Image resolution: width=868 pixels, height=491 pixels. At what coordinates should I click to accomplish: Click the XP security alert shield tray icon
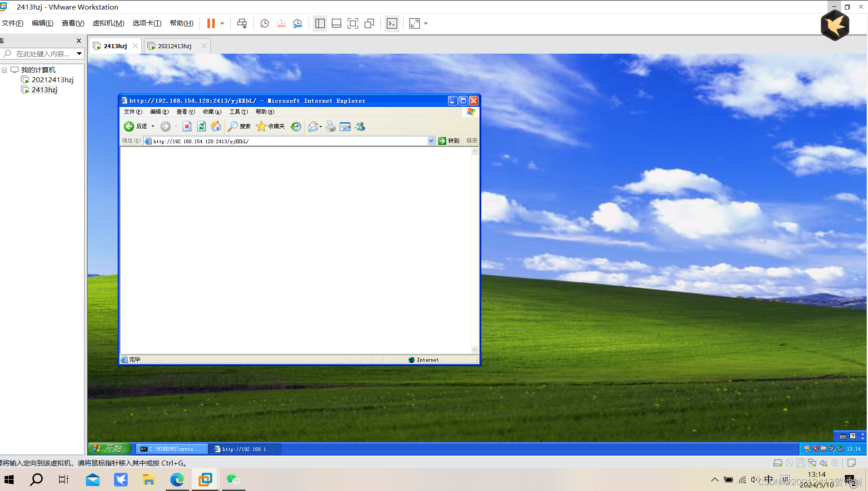point(815,449)
